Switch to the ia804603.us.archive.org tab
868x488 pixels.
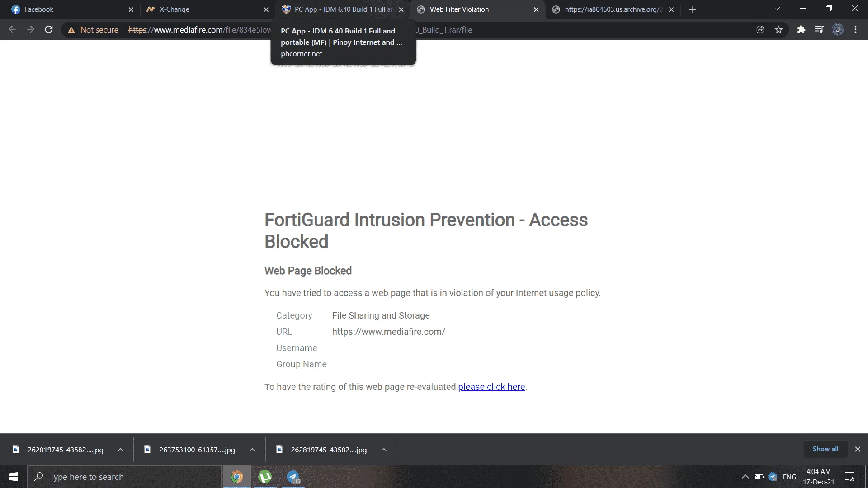(613, 9)
